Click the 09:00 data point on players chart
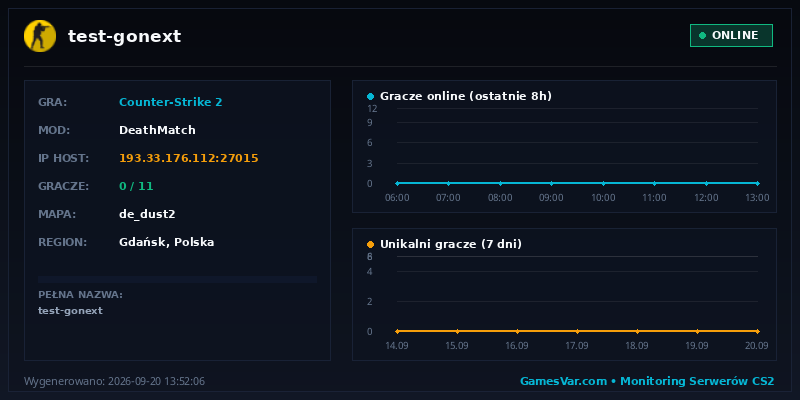Viewport: 800px width, 400px height. [552, 183]
